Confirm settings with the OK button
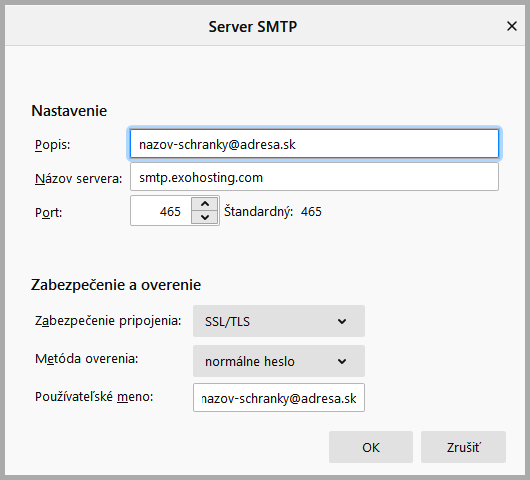Viewport: 530px width, 480px height. point(371,447)
